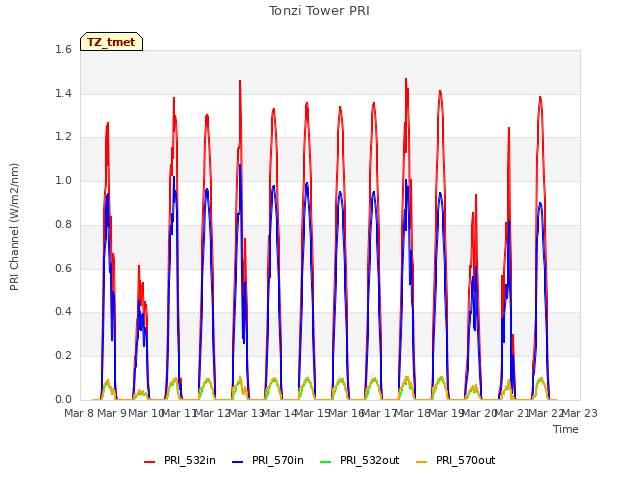This screenshot has height=480, width=640.
Task: Toggle the PRI_570out legend label
Action: [466, 460]
